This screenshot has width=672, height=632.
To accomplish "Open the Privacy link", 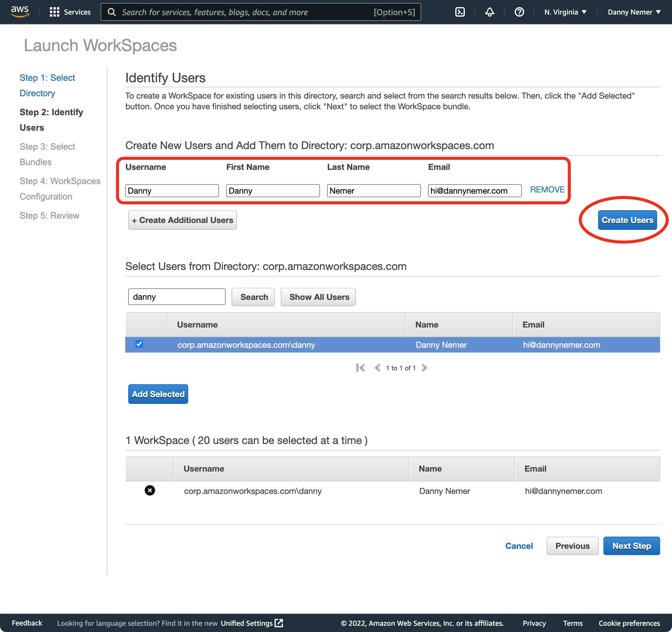I will (x=534, y=623).
